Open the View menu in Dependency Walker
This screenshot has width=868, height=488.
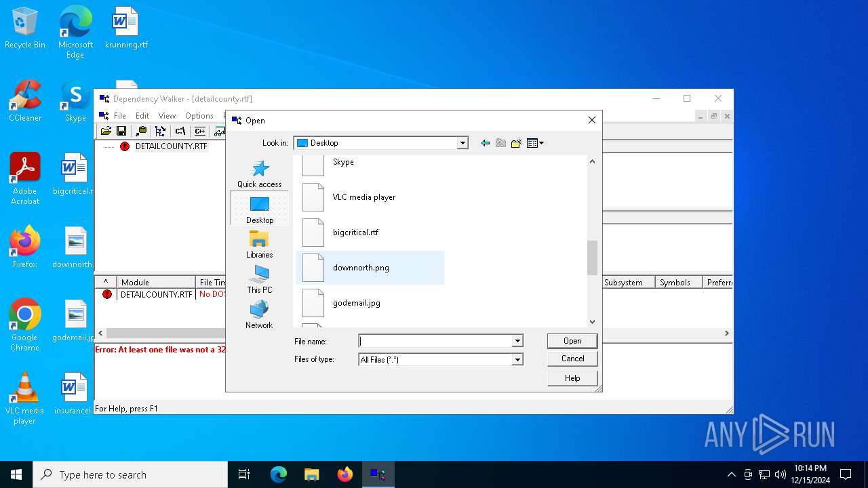tap(167, 116)
